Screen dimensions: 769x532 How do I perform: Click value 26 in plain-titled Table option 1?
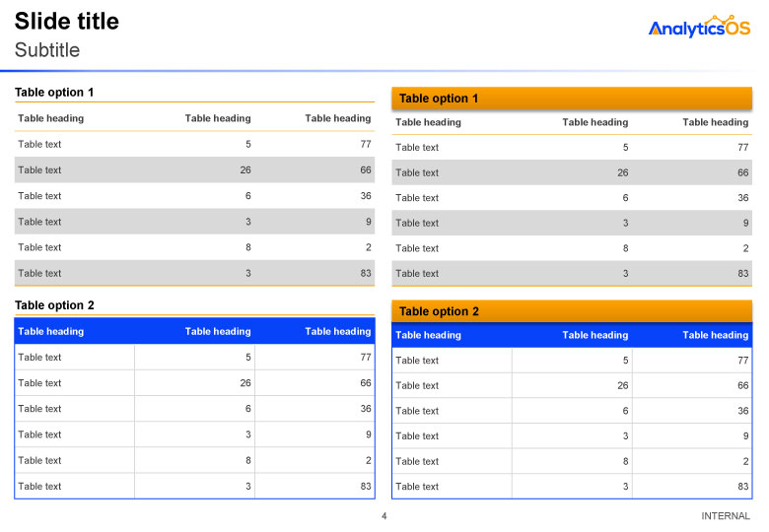245,170
